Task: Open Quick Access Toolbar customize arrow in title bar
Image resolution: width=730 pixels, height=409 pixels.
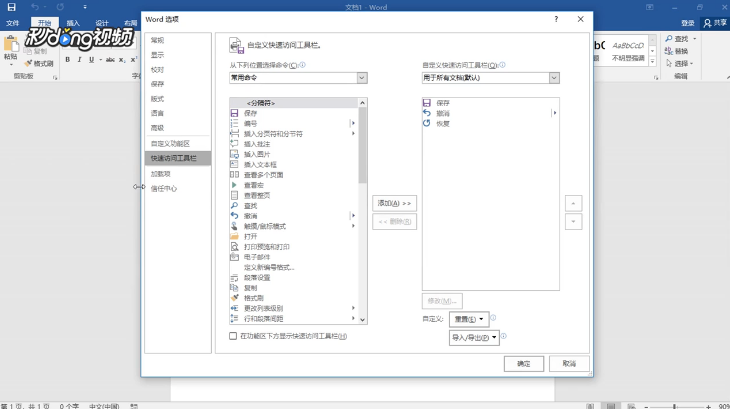Action: pyautogui.click(x=85, y=7)
